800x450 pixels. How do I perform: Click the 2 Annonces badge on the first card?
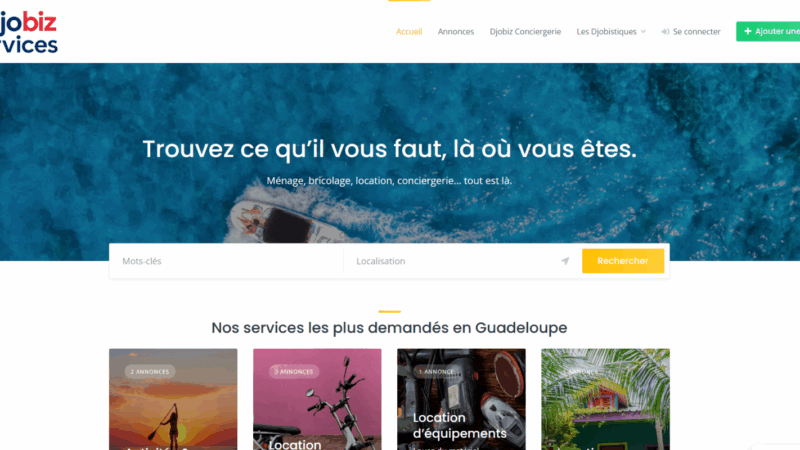click(150, 371)
